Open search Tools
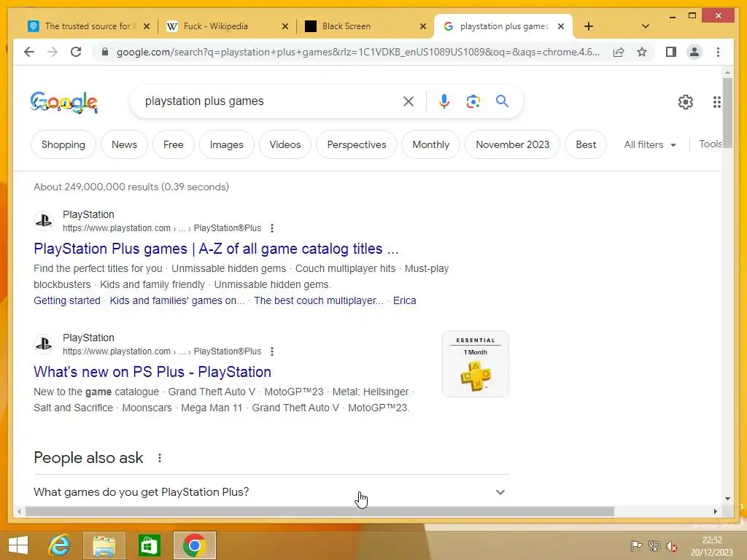The image size is (747, 560). 710,144
